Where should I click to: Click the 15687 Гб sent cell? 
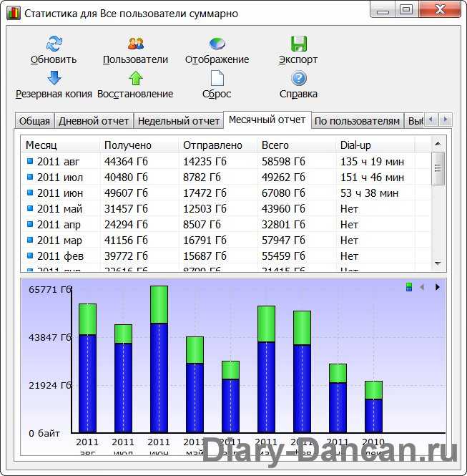coord(205,256)
